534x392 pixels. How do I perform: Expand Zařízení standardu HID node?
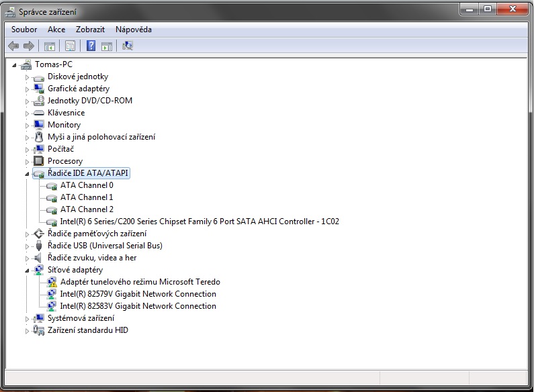[27, 331]
